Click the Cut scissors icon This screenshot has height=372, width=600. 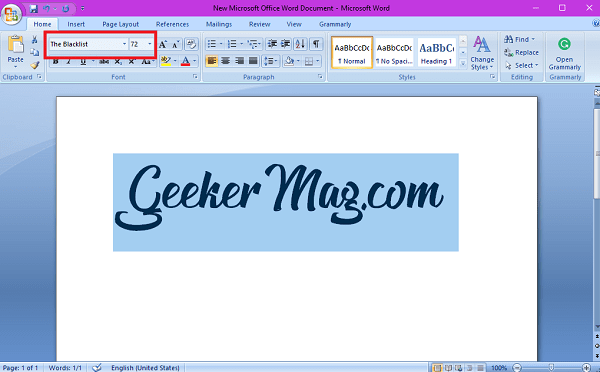[x=34, y=40]
